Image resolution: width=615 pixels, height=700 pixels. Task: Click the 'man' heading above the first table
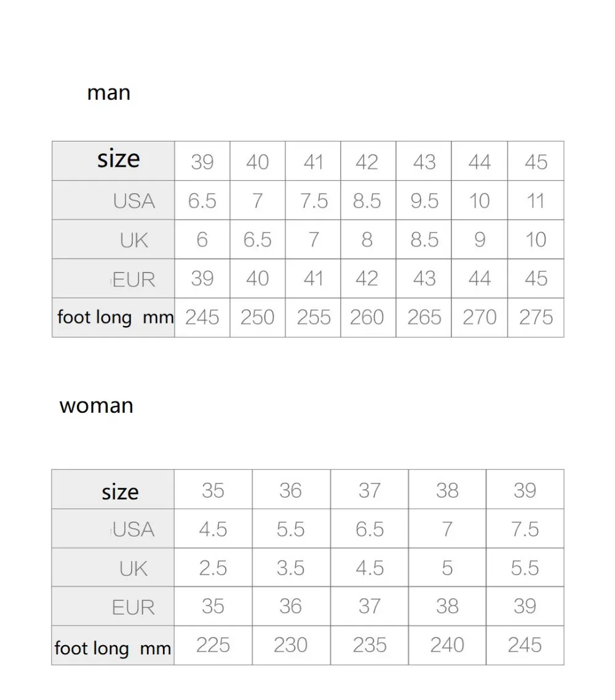click(109, 93)
